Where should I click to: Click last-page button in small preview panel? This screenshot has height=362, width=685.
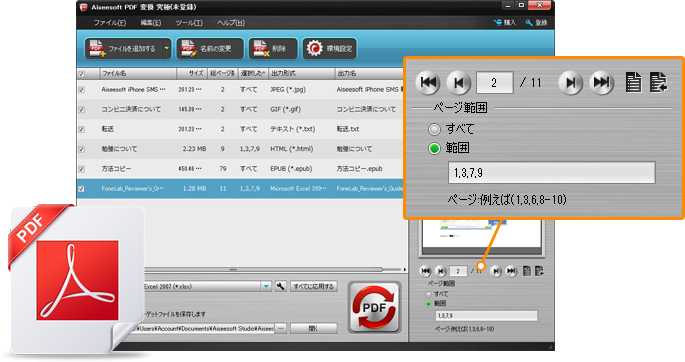click(x=511, y=271)
